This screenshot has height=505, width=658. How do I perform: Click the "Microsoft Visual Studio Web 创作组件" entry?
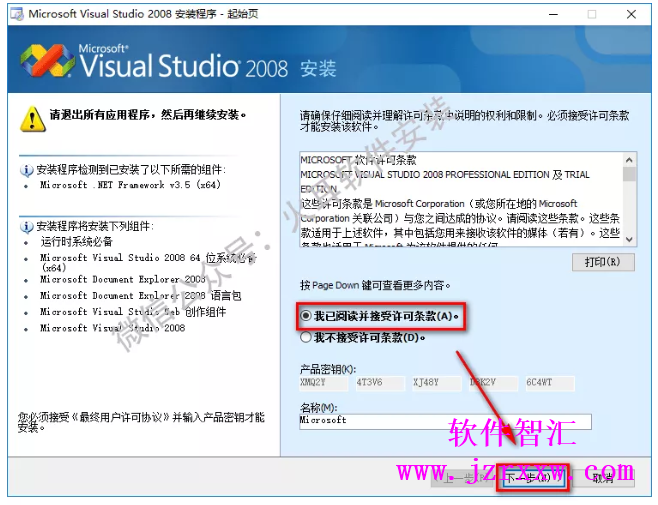click(133, 311)
